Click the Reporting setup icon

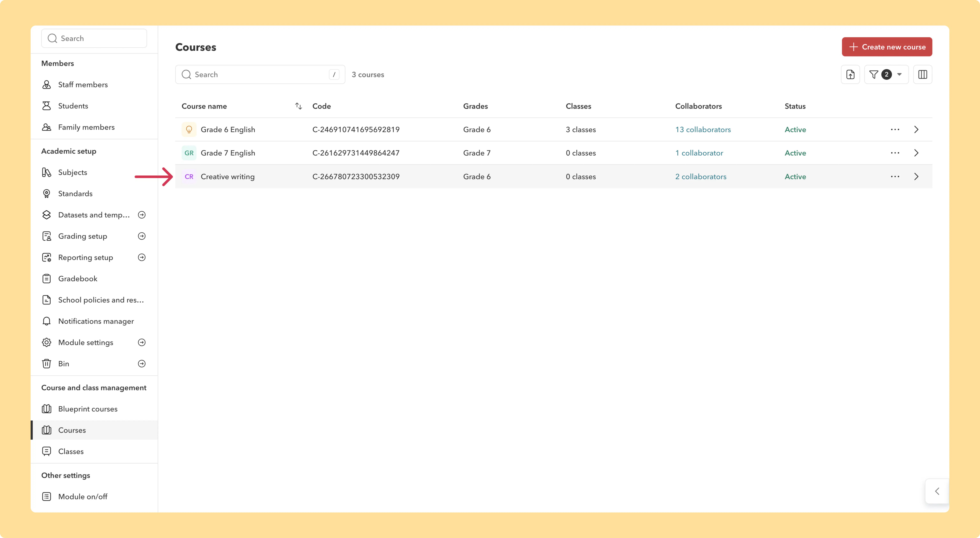tap(46, 258)
